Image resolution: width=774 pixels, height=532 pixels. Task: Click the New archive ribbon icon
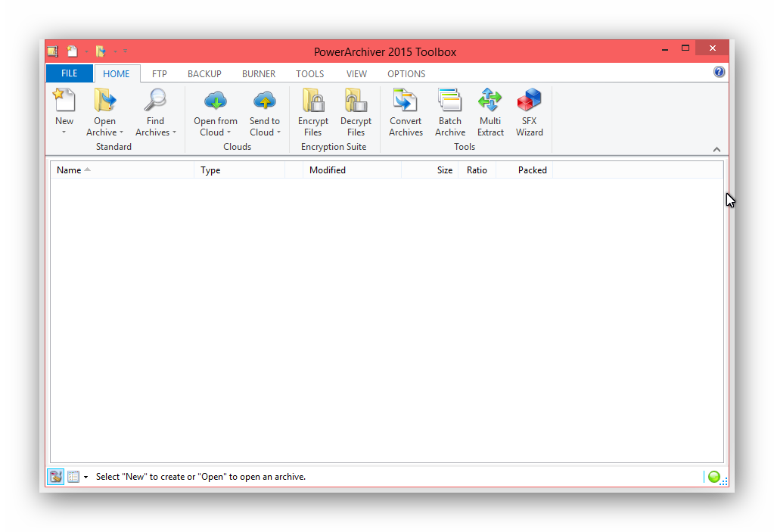click(x=64, y=100)
